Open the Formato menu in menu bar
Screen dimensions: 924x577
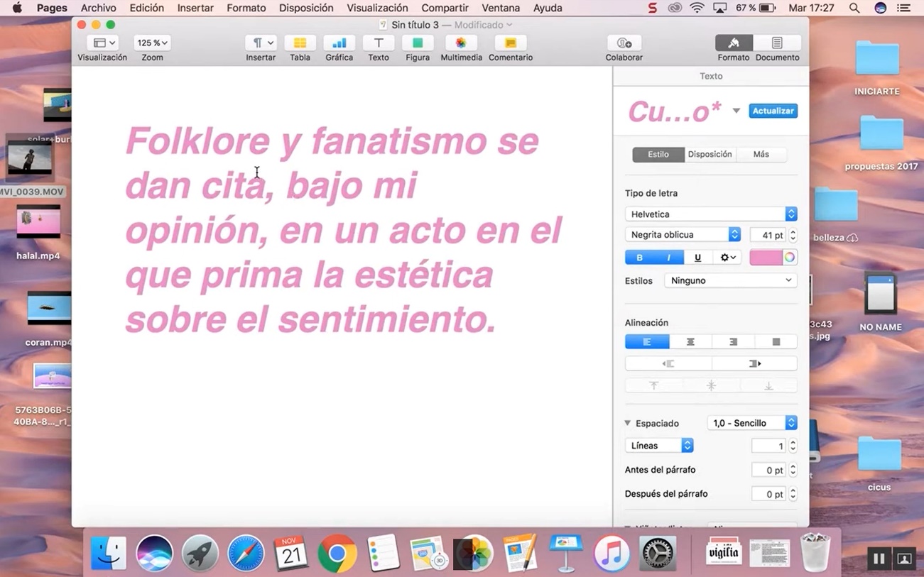[246, 8]
